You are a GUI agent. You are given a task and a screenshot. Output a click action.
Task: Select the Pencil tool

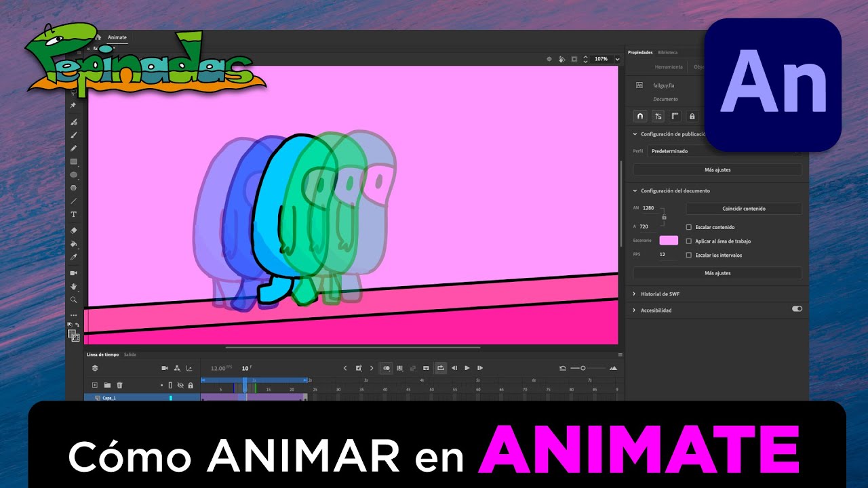coord(74,148)
